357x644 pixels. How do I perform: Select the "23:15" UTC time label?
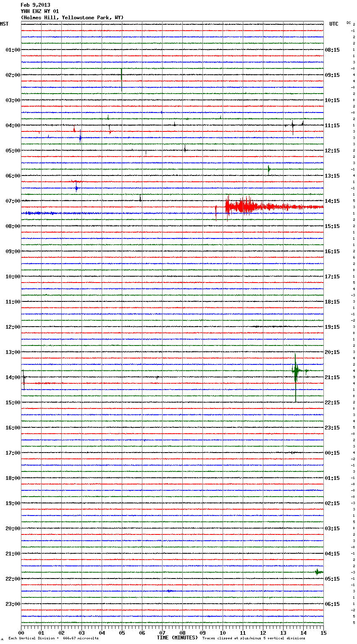tap(332, 428)
